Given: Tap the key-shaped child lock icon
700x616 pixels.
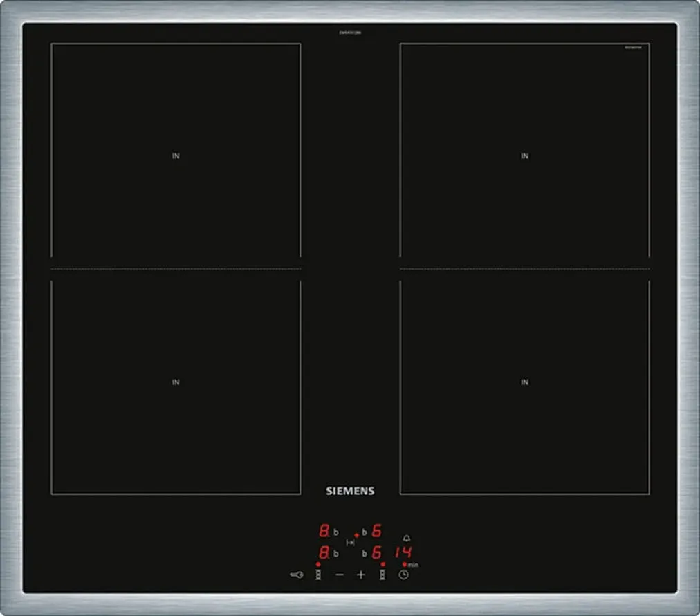Looking at the screenshot, I should (297, 575).
